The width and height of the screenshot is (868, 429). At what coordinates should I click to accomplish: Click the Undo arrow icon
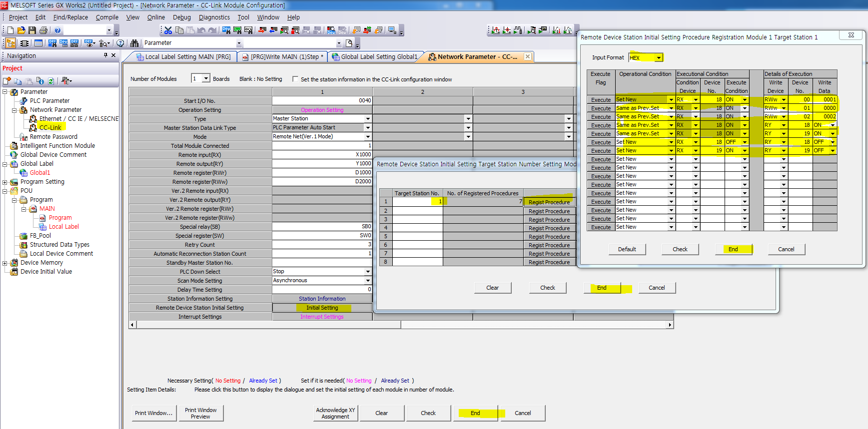201,30
